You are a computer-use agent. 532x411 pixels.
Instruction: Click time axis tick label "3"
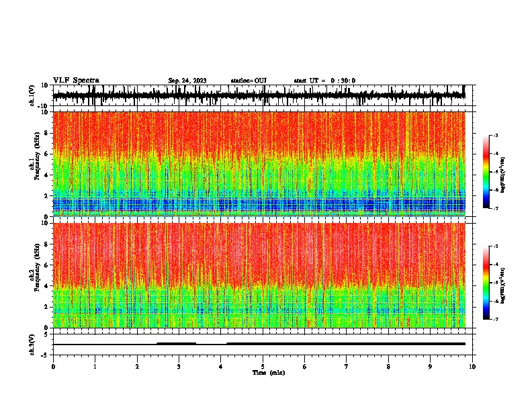pos(179,367)
